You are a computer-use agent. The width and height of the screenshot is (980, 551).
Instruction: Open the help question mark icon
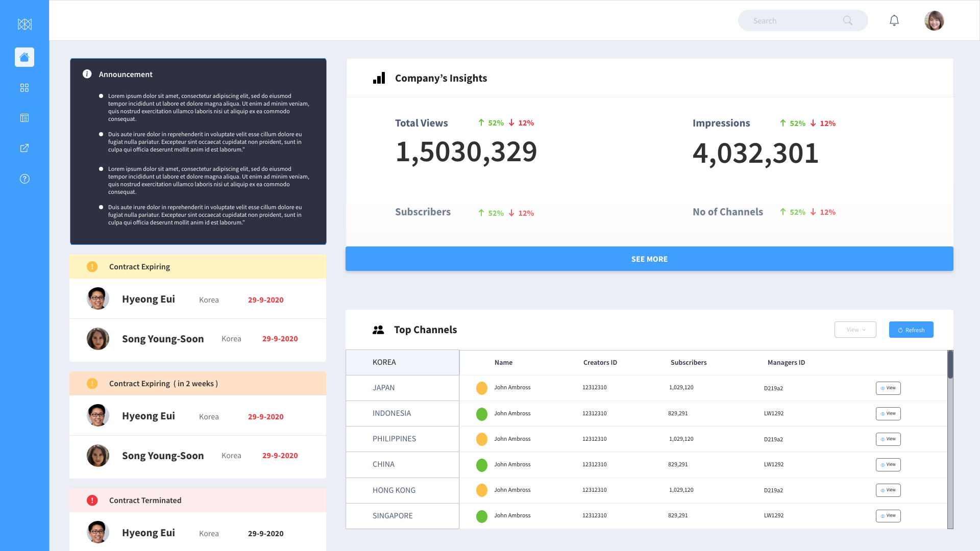click(24, 179)
